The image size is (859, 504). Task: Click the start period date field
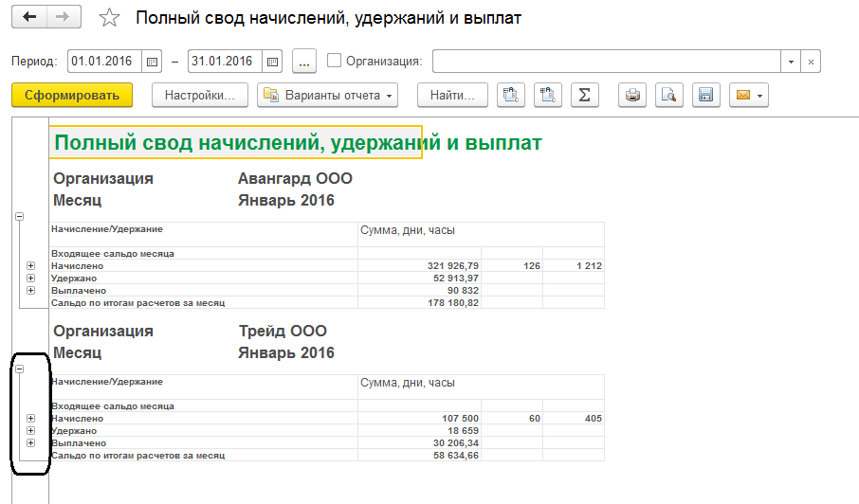[x=104, y=62]
